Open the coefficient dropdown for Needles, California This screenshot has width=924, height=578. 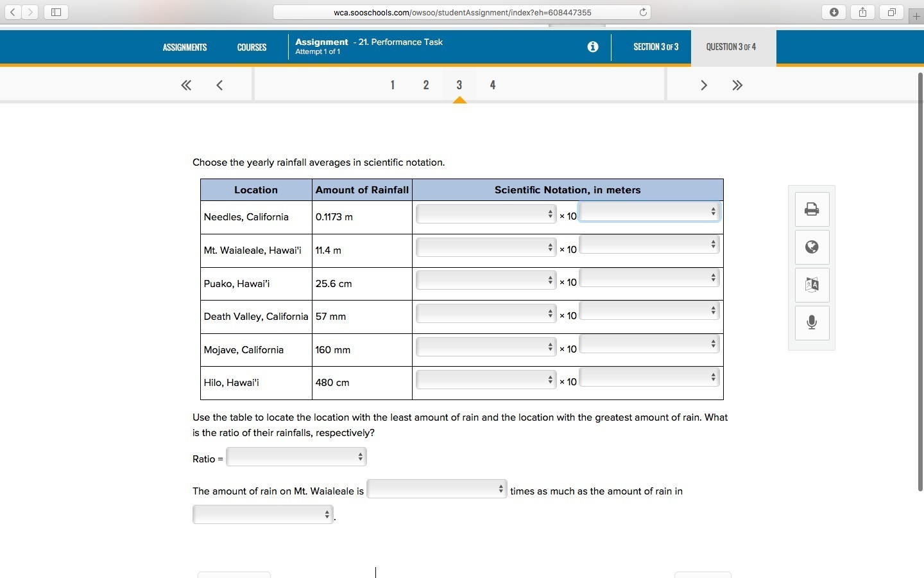point(485,214)
